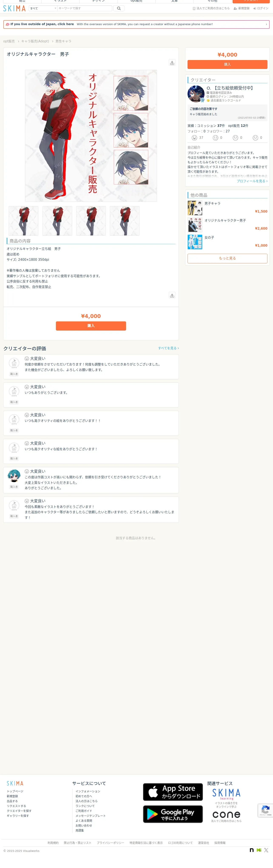Click the very-good smiley with 37
This screenshot has height=868, width=273.
point(195,138)
